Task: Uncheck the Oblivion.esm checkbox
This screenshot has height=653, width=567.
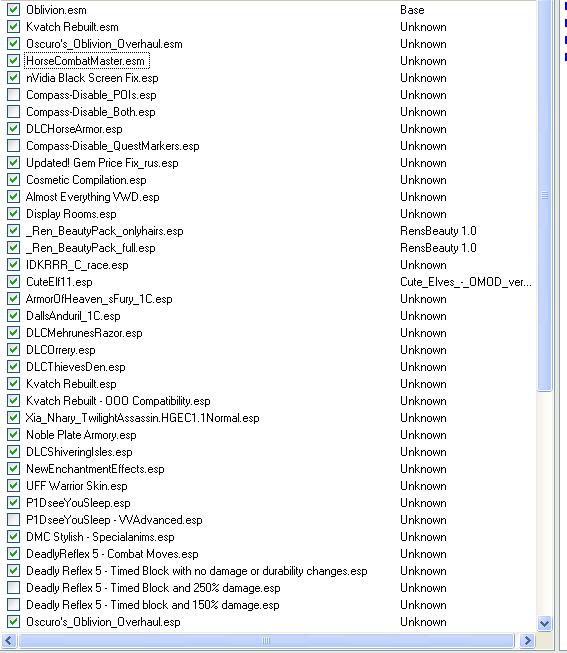Action: click(13, 10)
